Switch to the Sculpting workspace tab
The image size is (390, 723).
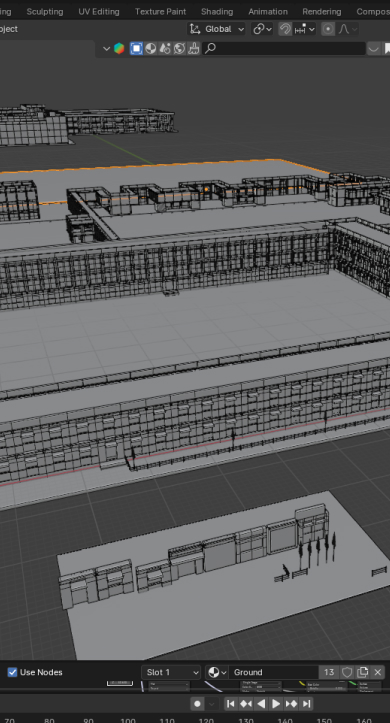point(45,12)
